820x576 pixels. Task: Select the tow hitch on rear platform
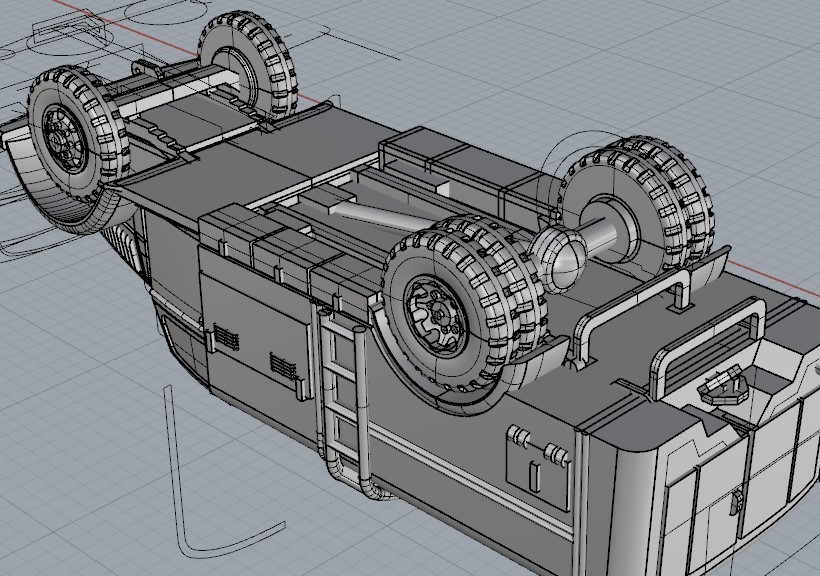pos(725,384)
